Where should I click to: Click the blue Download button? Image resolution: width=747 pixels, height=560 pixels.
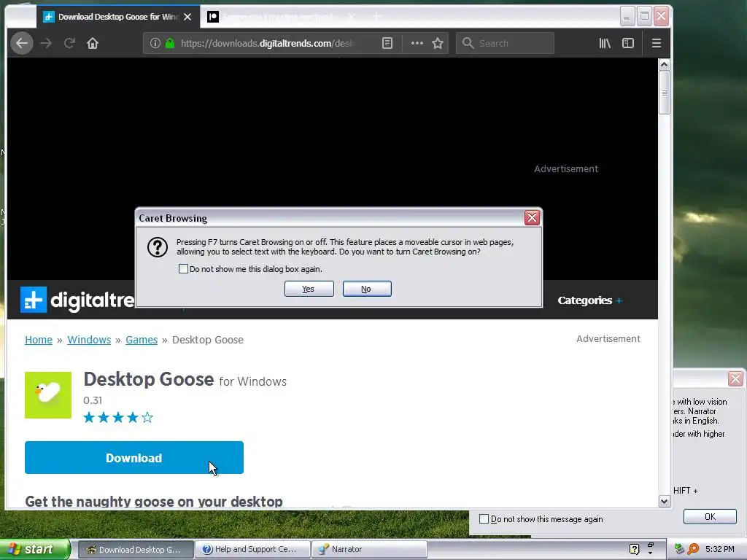click(134, 458)
